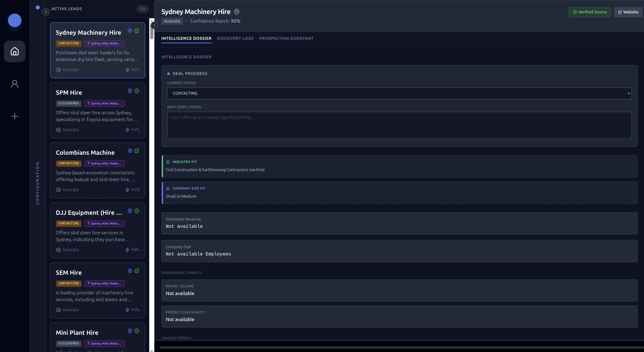Click the verified check on SEM Hire card
644x352 pixels.
(137, 271)
